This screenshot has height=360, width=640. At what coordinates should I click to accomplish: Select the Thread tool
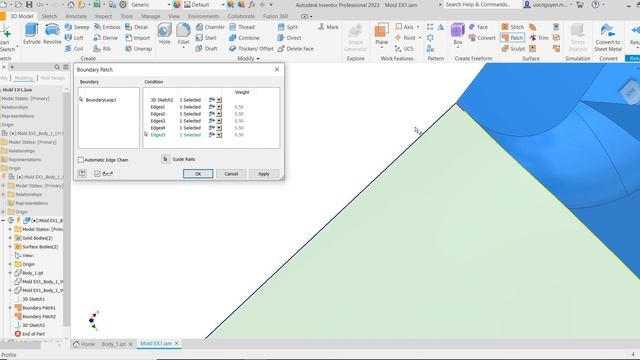pyautogui.click(x=242, y=27)
